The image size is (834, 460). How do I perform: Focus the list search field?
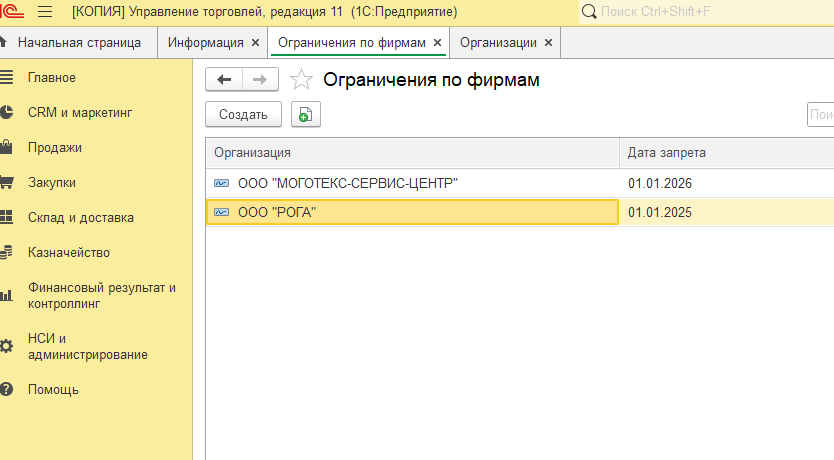(x=821, y=114)
